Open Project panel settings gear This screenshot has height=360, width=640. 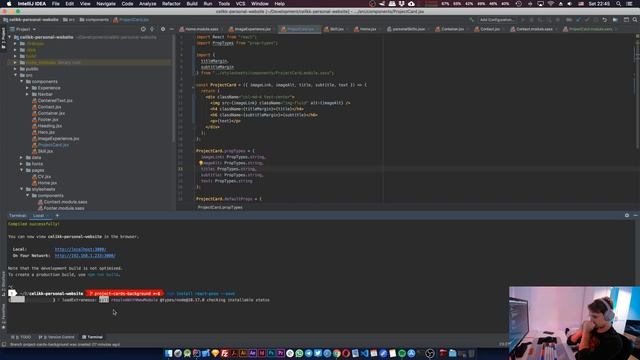point(163,29)
